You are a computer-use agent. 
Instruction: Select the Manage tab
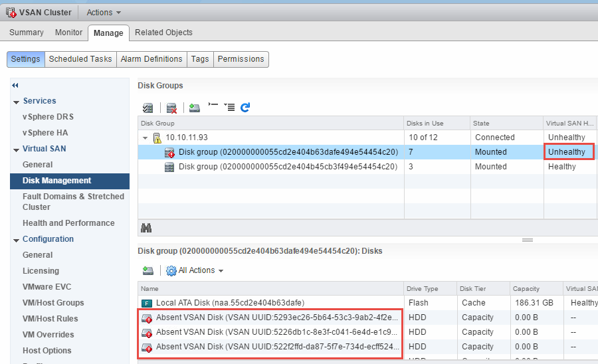click(108, 33)
